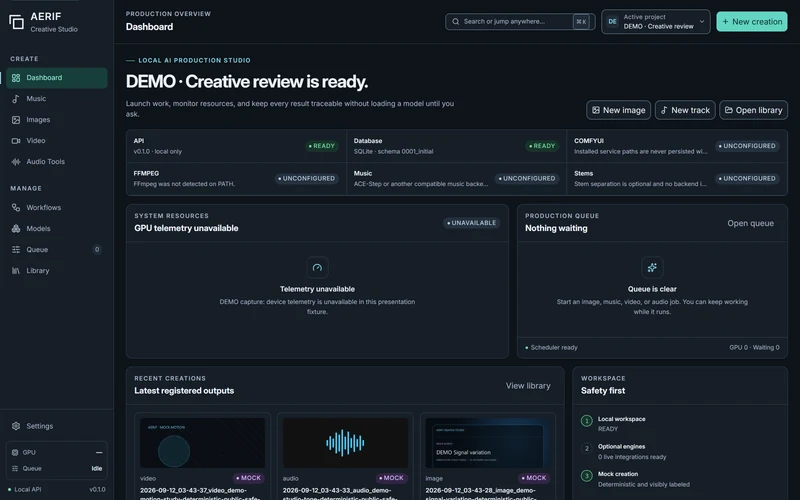
Task: Open the Music section
Action: (x=57, y=99)
